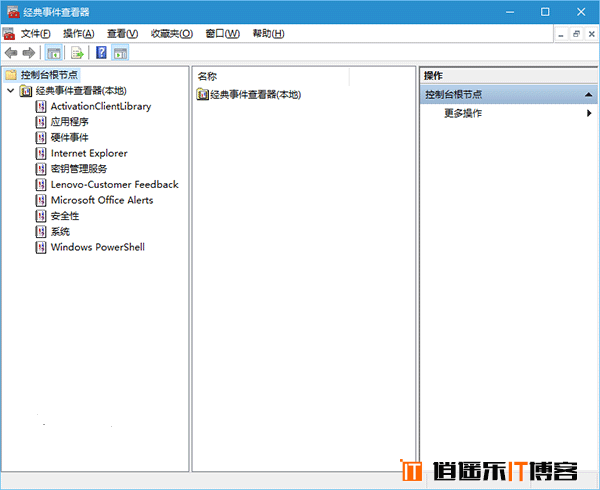Select 经典事件查看器(本地) label in the tree
600x490 pixels.
[81, 91]
